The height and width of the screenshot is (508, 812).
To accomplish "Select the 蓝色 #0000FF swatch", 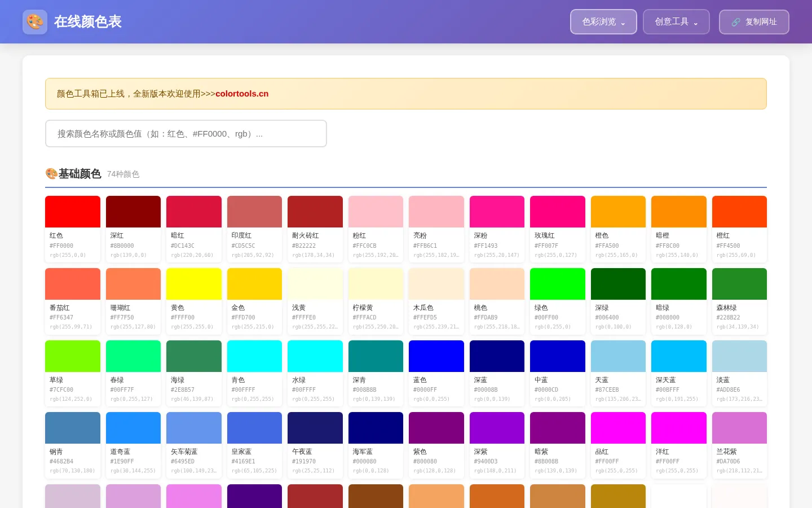I will pos(436,373).
